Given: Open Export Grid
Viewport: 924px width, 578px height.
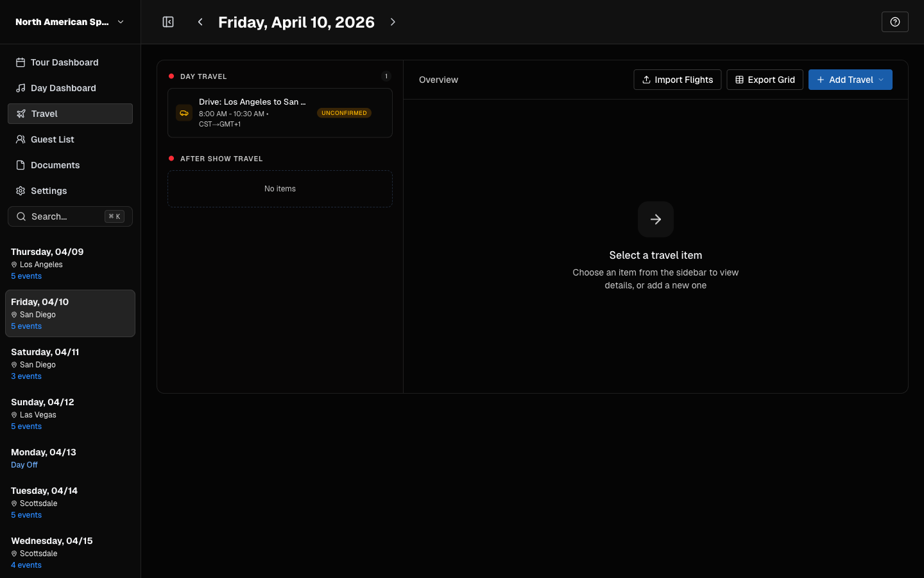Looking at the screenshot, I should point(765,80).
